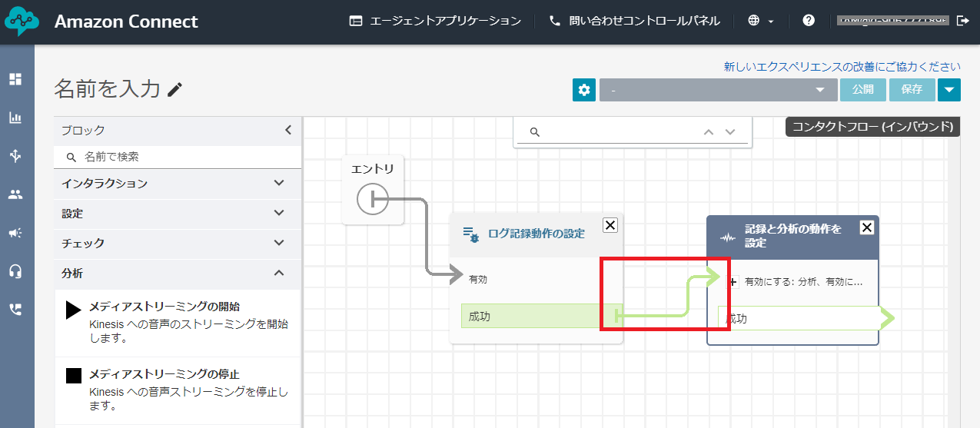Image resolution: width=980 pixels, height=428 pixels.
Task: Expand the 有効にする: 分析 plus icon
Action: [733, 282]
